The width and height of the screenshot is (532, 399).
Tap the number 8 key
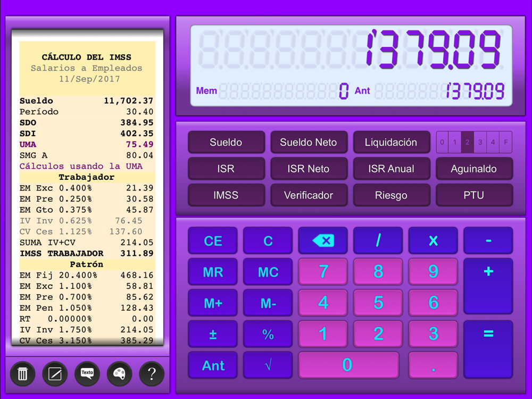tap(378, 272)
